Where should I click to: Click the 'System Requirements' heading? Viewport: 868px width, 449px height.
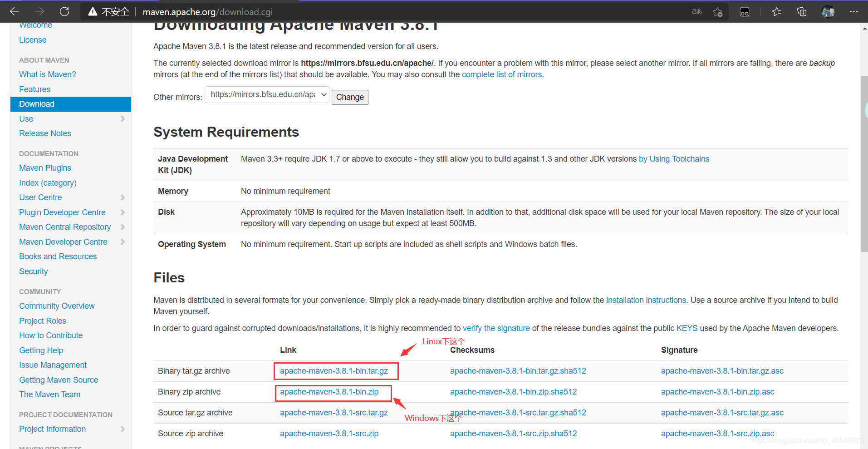tap(226, 132)
